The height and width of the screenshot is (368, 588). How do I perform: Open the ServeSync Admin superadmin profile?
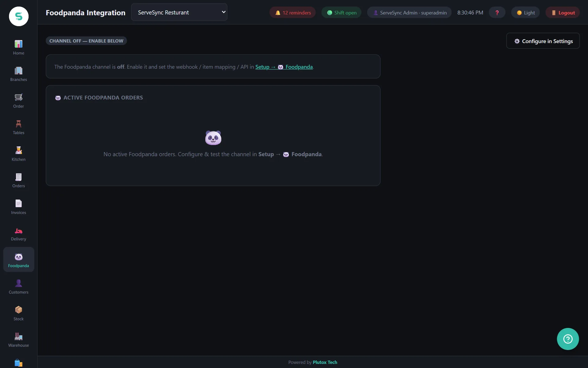(409, 13)
